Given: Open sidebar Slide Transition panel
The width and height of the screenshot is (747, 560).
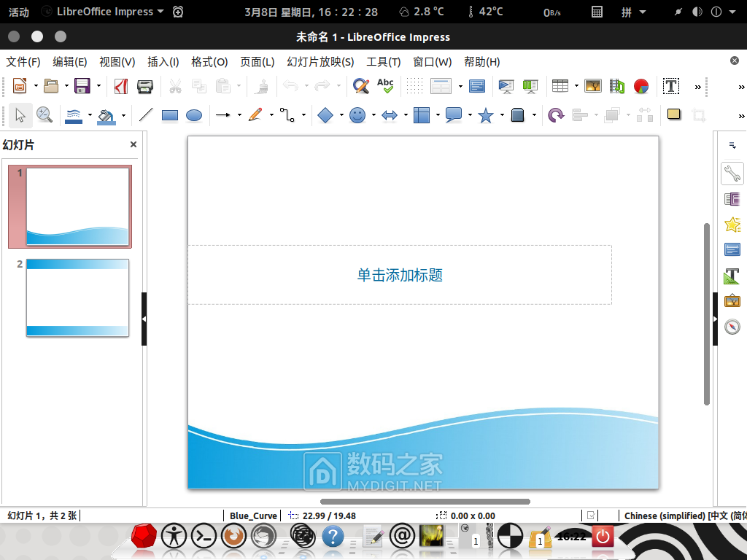Looking at the screenshot, I should (x=732, y=198).
